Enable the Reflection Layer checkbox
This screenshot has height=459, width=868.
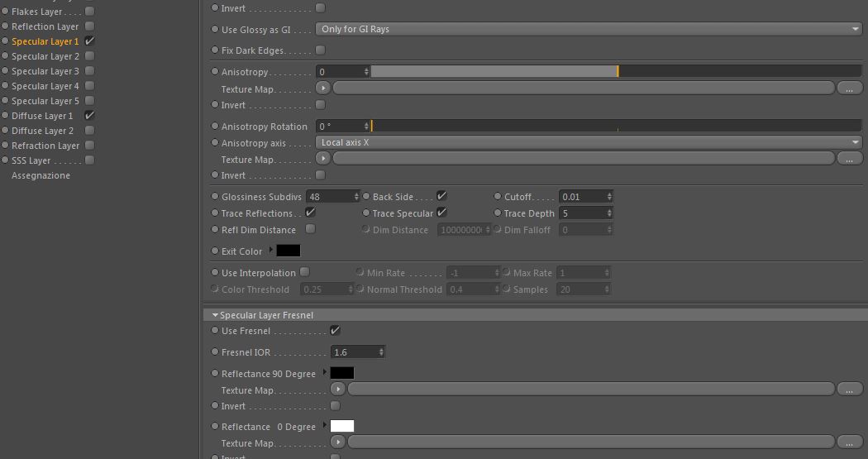89,26
